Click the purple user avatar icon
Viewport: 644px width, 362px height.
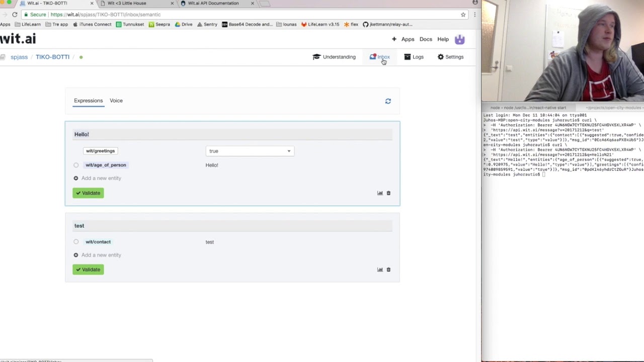pyautogui.click(x=459, y=39)
